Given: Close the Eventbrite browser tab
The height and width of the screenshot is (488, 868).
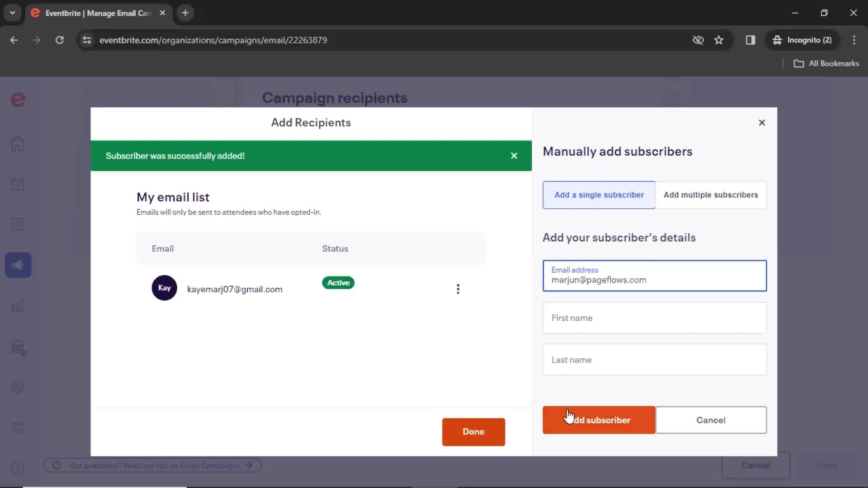Looking at the screenshot, I should (x=162, y=13).
